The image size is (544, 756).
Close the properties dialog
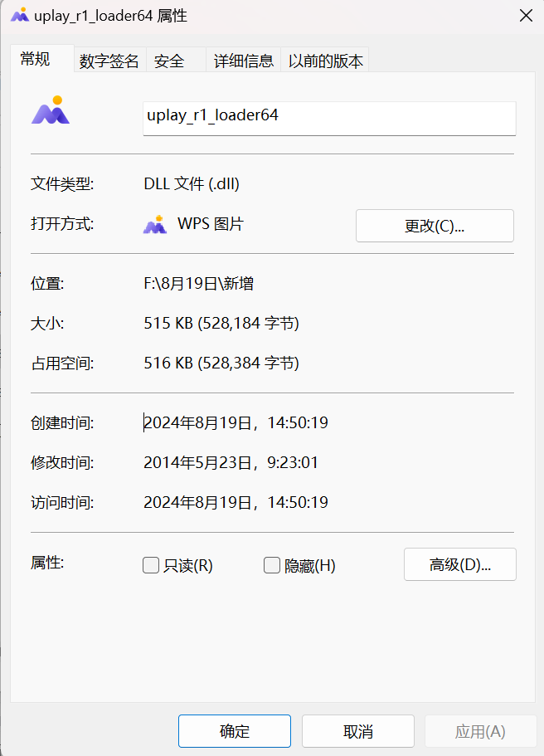[526, 16]
